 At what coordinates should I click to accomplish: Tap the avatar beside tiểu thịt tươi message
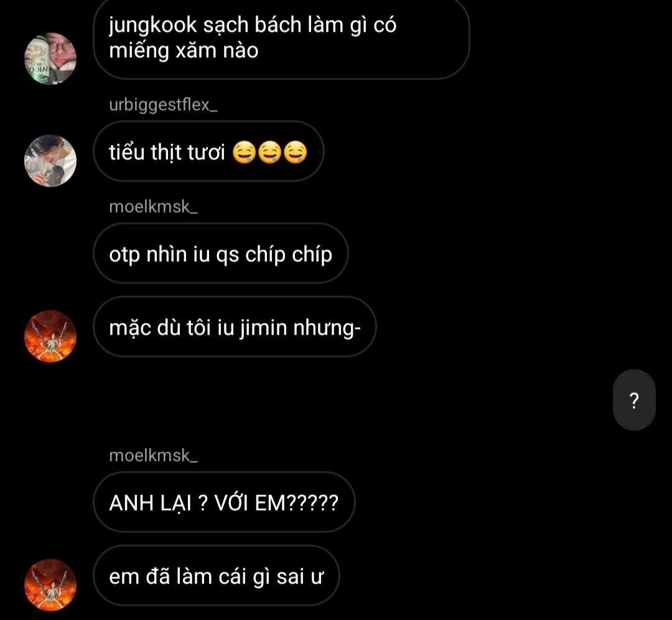pos(50,160)
